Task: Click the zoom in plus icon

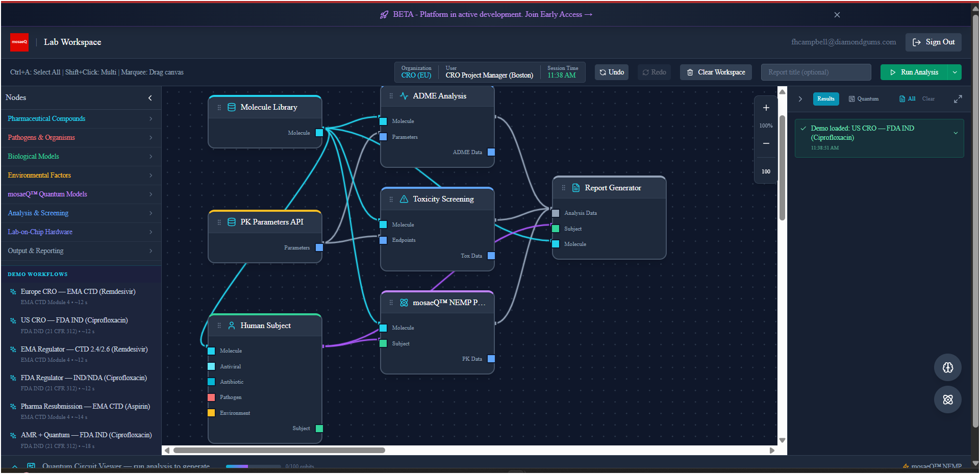Action: pos(766,108)
